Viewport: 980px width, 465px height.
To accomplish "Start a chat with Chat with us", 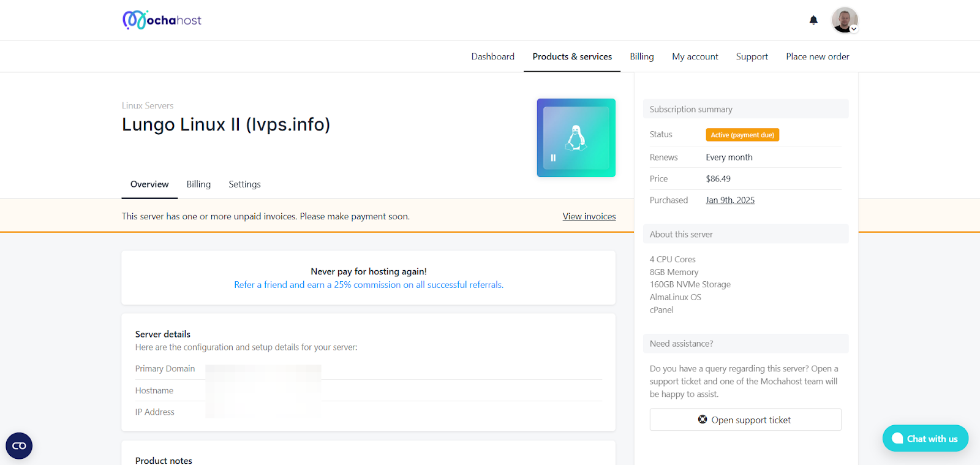I will tap(925, 439).
